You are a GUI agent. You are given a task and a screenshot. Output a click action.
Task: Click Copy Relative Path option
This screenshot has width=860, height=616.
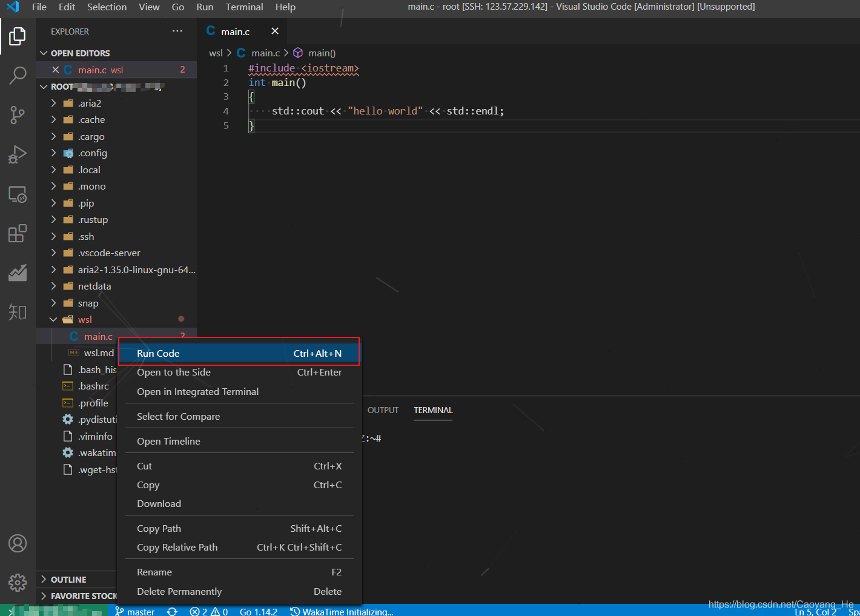pyautogui.click(x=176, y=547)
